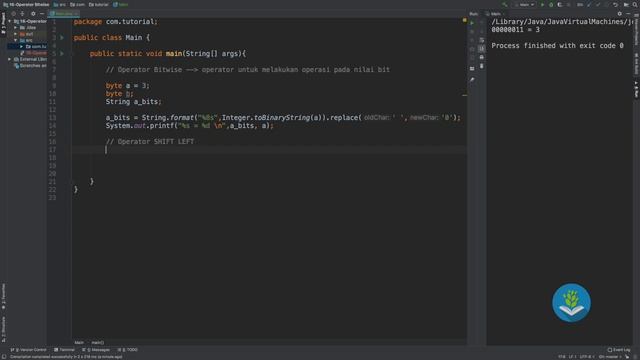The width and height of the screenshot is (640, 360).
Task: Expand External Libraries node
Action: pyautogui.click(x=10, y=59)
